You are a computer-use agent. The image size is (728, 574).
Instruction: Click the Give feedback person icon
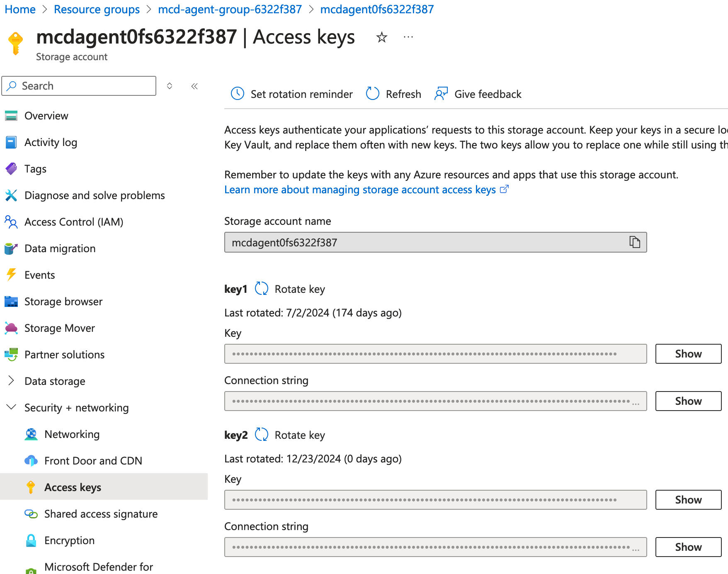click(441, 94)
